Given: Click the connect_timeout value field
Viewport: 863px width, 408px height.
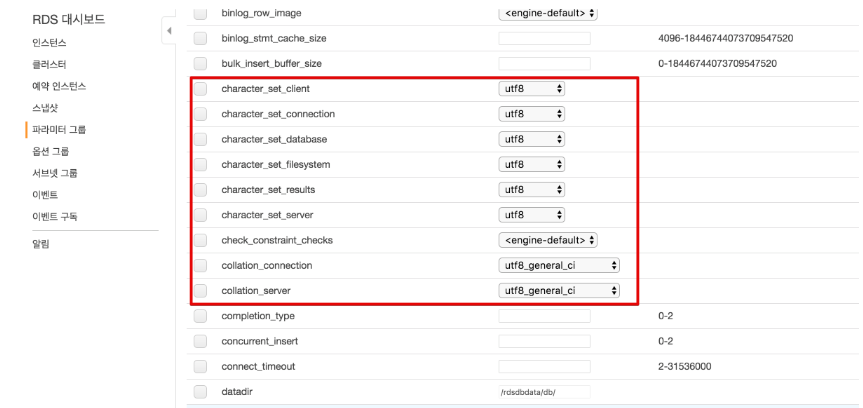Looking at the screenshot, I should [x=544, y=367].
